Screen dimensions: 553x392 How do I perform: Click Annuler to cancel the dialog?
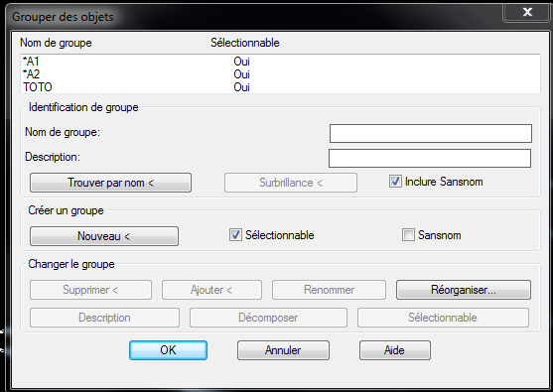[x=283, y=350]
